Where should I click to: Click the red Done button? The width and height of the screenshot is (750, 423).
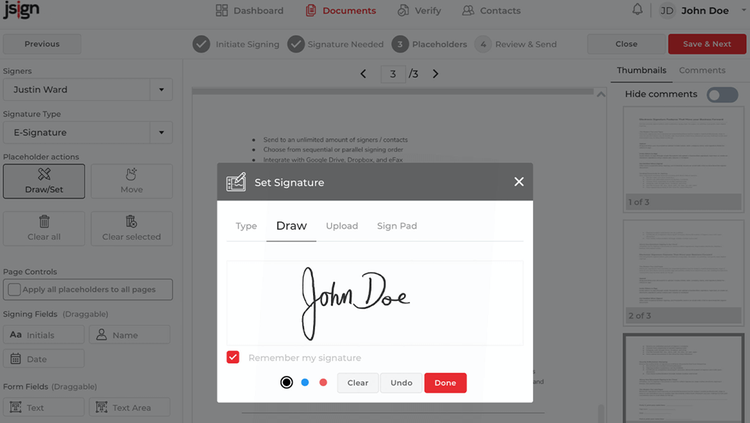tap(445, 383)
